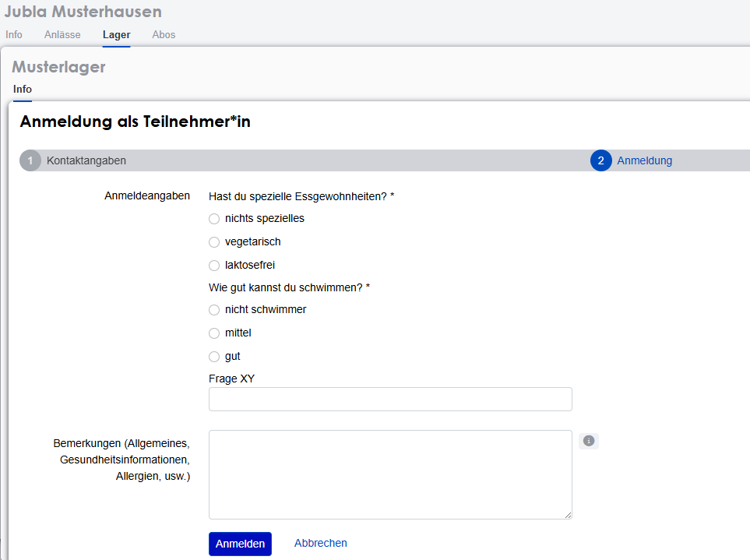The width and height of the screenshot is (750, 560).
Task: Click into the Bemerkungen text area
Action: point(390,474)
